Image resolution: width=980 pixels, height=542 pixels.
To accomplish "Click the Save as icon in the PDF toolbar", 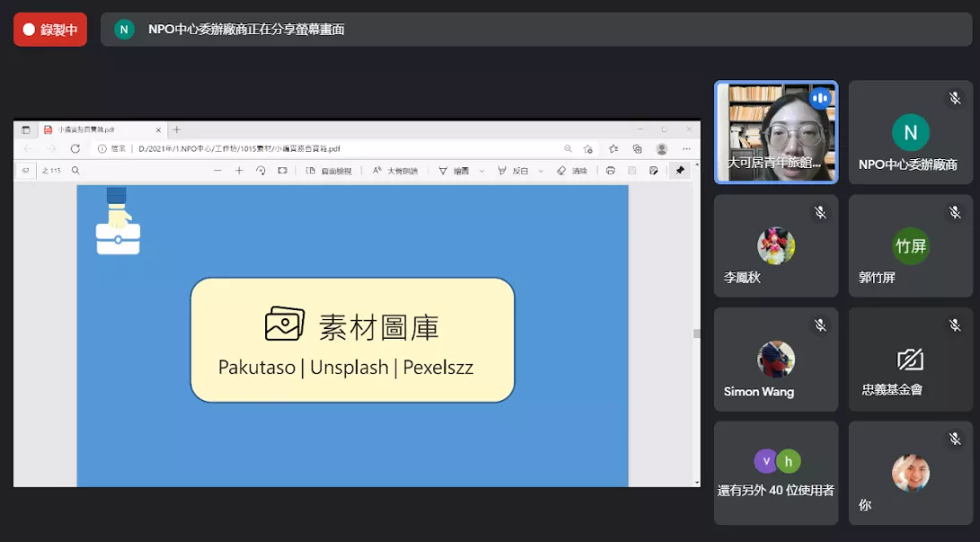I will point(654,170).
